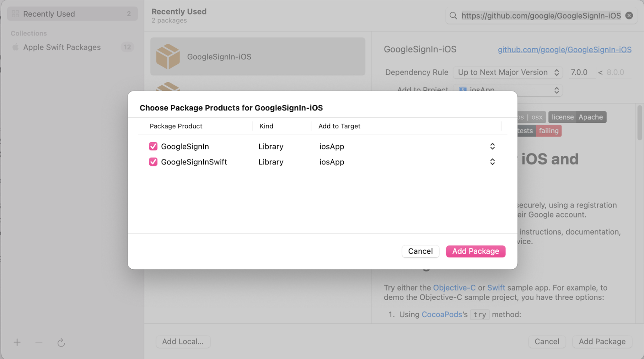Click the dialog title text
The height and width of the screenshot is (359, 644).
[x=231, y=108]
